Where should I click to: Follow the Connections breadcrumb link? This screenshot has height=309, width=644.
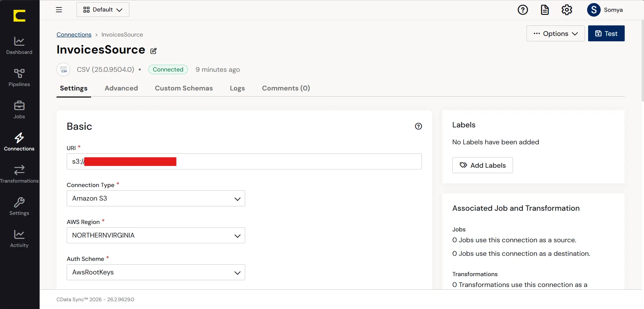click(74, 35)
